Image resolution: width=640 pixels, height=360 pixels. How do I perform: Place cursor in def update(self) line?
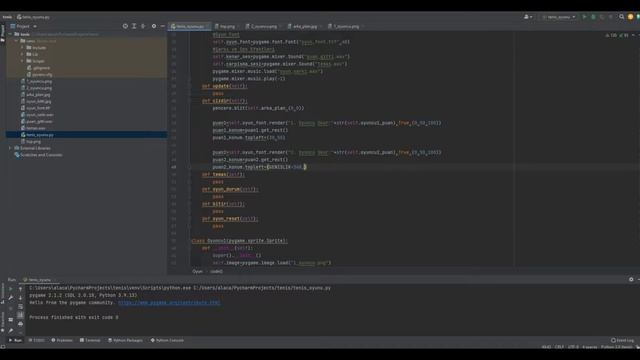[x=224, y=86]
